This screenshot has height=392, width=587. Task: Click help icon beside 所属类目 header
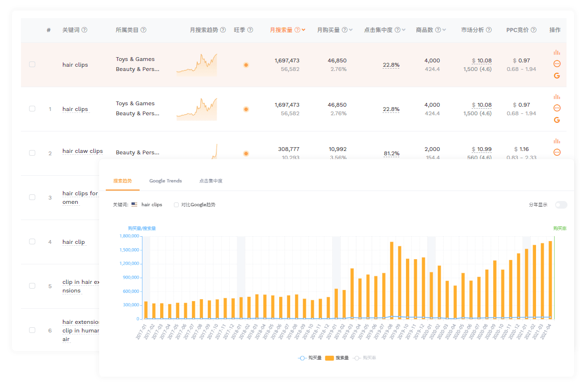(143, 30)
